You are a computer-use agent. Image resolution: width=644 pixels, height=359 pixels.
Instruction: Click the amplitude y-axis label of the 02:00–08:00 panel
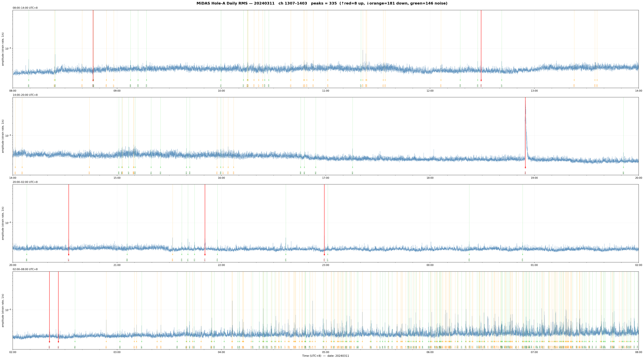(x=3, y=310)
